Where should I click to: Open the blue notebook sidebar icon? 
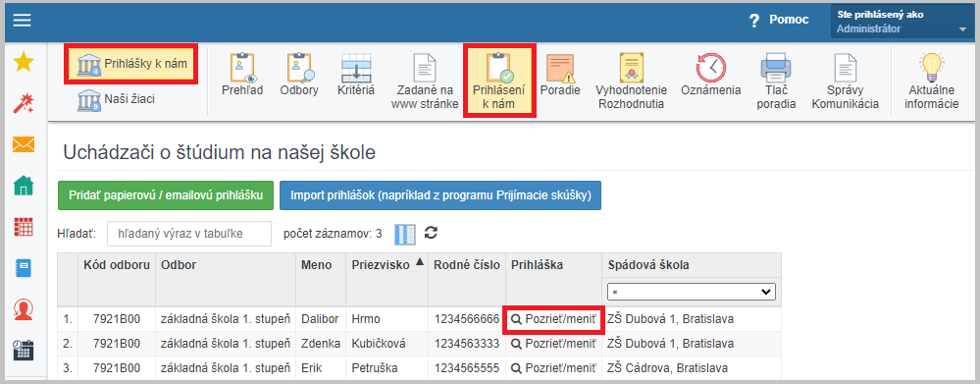(24, 268)
